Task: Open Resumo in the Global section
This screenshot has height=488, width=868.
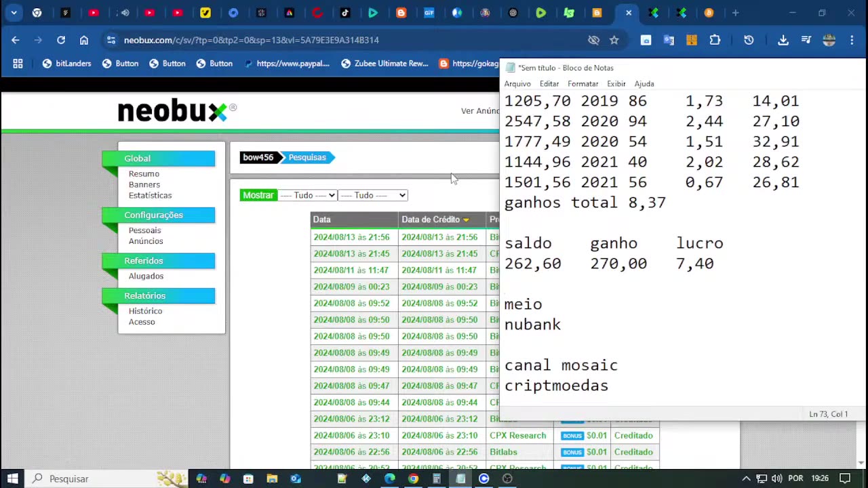Action: pyautogui.click(x=144, y=174)
